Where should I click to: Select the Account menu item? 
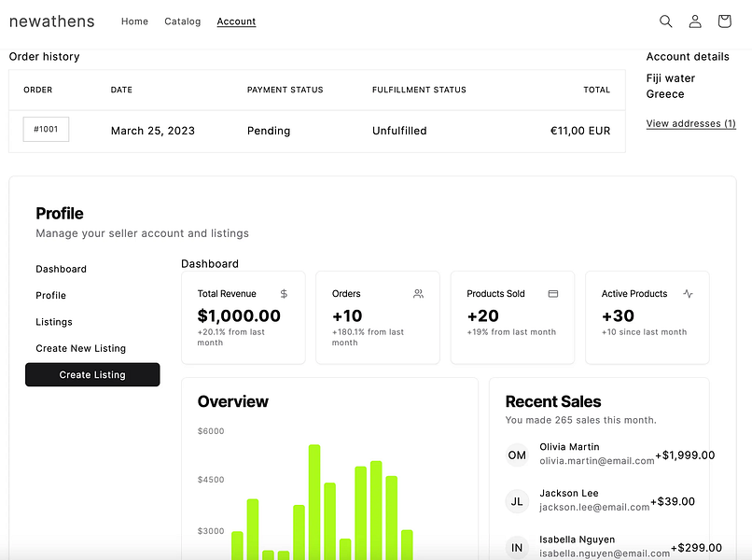[x=236, y=21]
